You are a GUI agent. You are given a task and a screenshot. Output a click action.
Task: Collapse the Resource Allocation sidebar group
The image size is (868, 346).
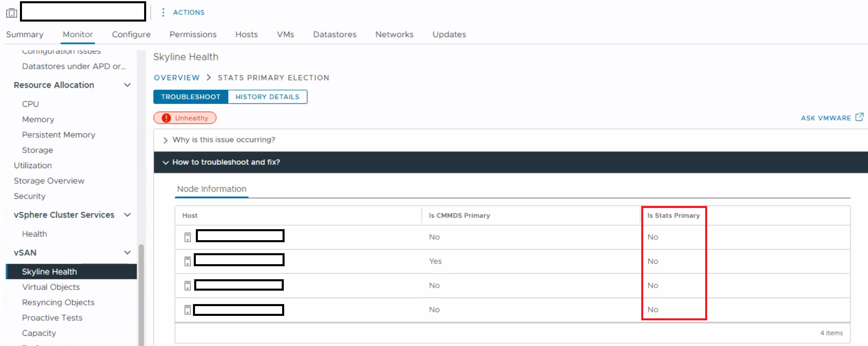click(x=127, y=85)
